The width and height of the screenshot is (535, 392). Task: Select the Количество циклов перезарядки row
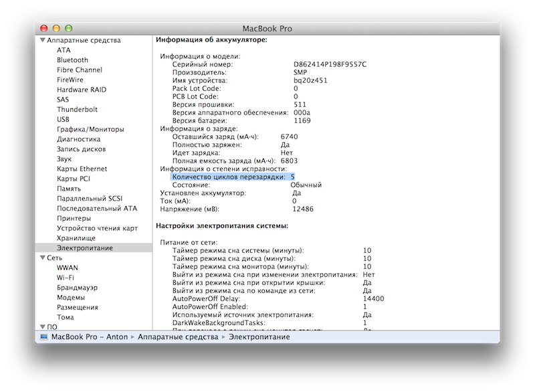(x=227, y=177)
